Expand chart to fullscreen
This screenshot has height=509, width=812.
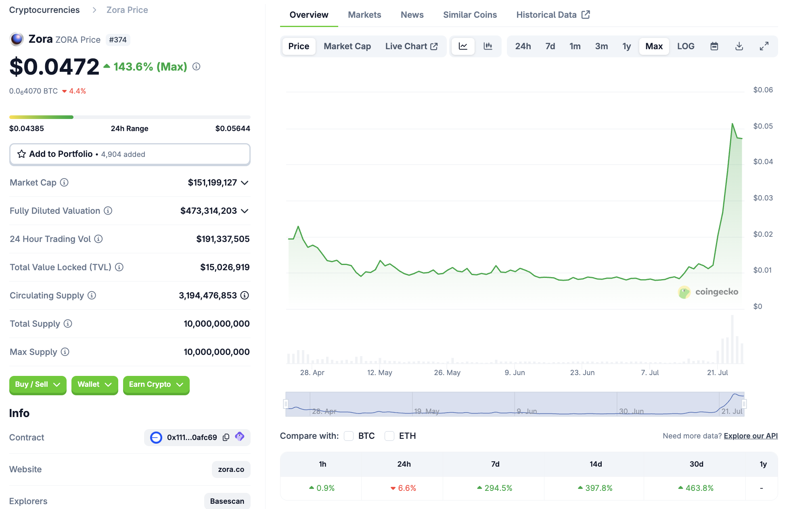764,46
